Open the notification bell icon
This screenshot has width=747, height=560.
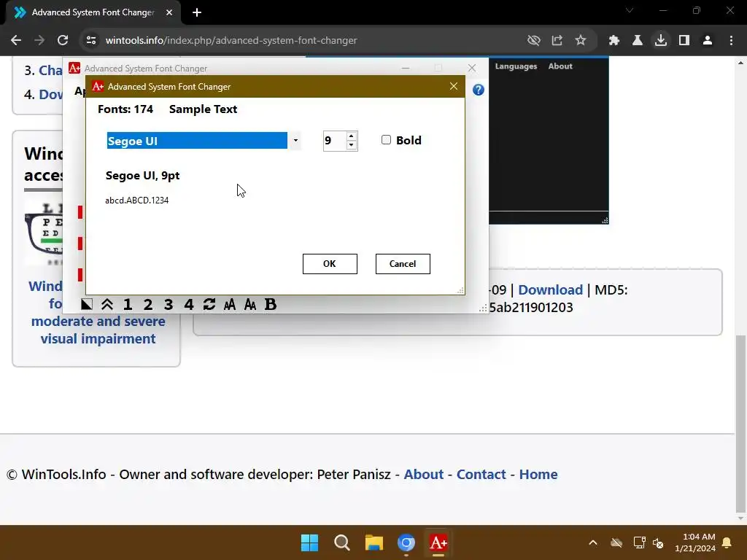(x=727, y=542)
